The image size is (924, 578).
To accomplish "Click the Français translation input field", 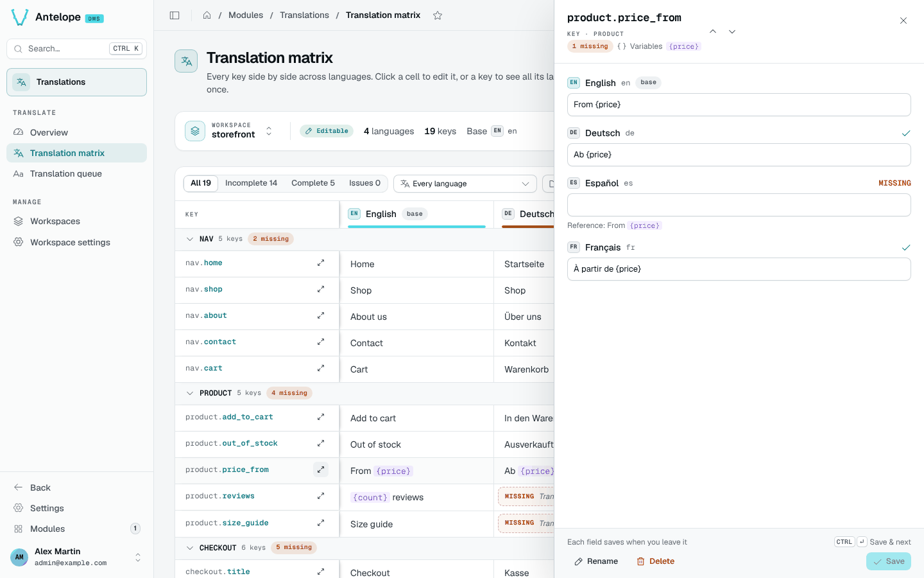I will point(739,269).
